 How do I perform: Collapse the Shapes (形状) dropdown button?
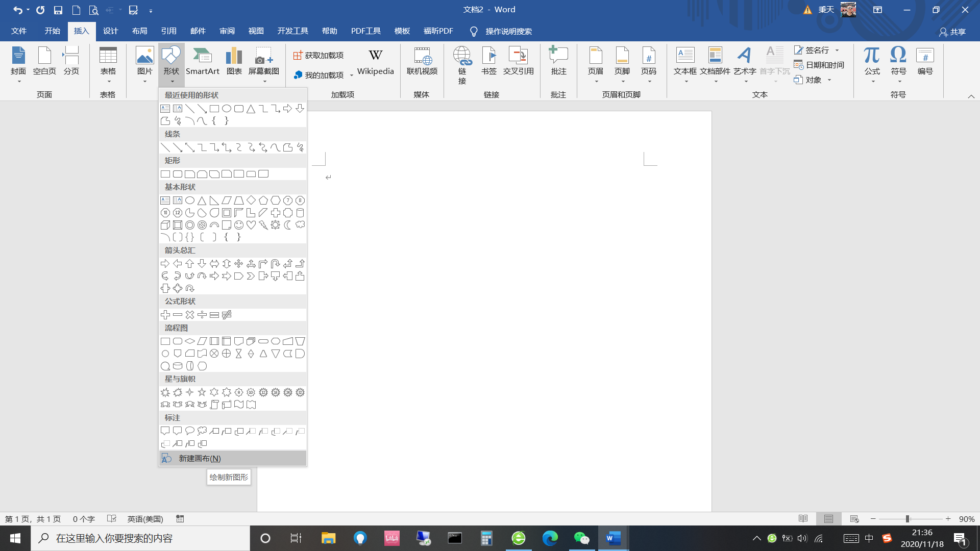[x=171, y=64]
